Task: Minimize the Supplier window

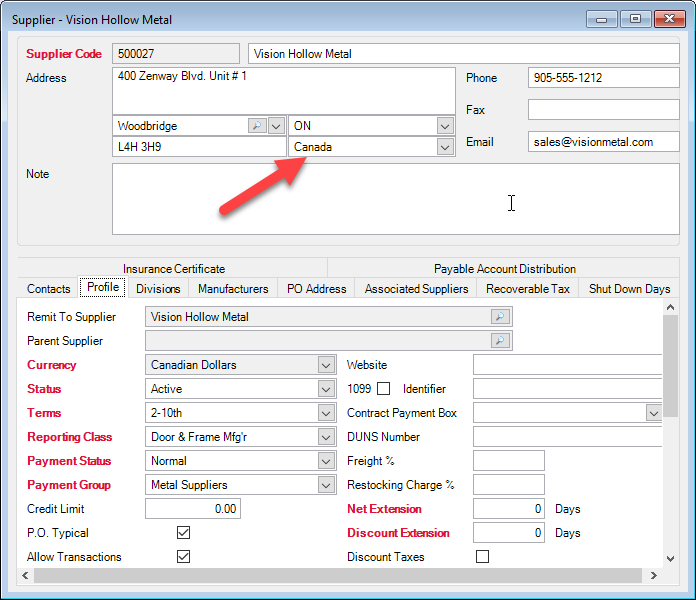Action: click(x=601, y=19)
